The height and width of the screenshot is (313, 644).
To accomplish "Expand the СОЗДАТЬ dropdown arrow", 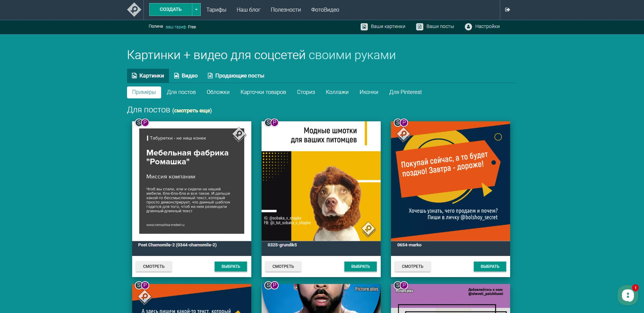I will (x=196, y=10).
